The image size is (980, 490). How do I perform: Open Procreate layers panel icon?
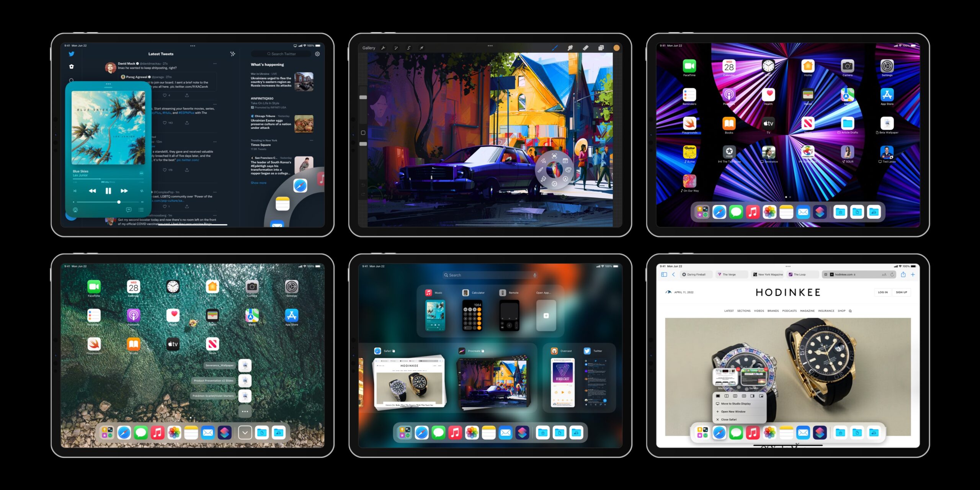(x=601, y=48)
